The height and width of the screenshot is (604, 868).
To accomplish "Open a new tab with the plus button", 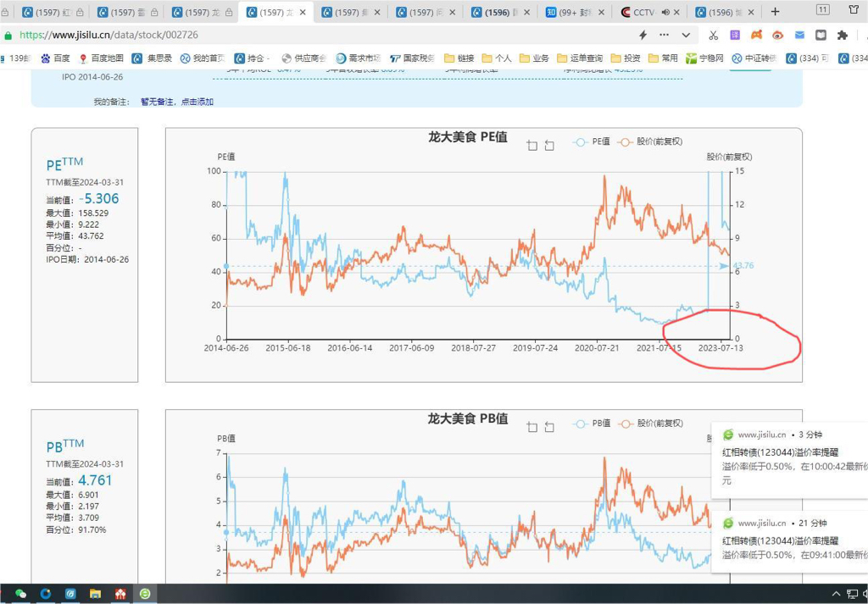I will (775, 12).
